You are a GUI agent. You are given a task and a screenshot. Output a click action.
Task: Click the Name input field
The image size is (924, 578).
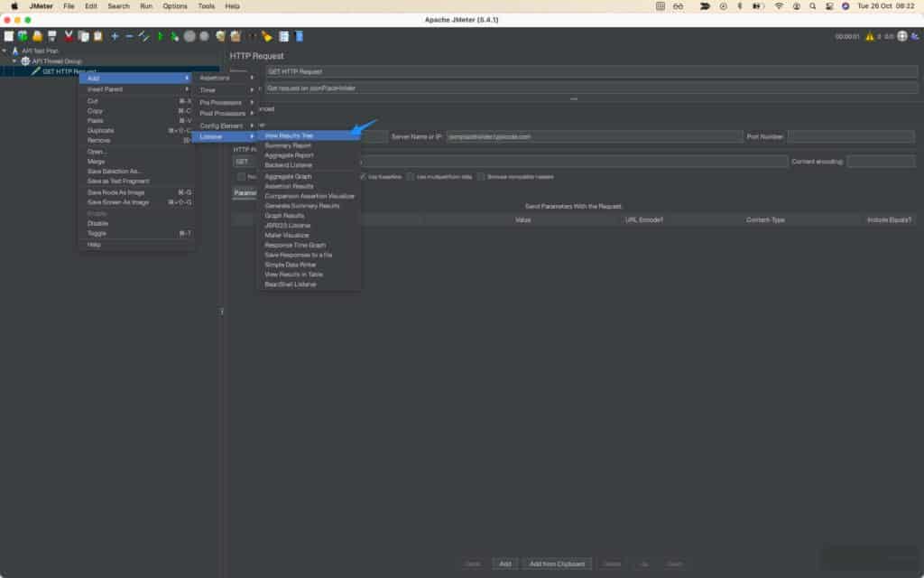point(591,71)
